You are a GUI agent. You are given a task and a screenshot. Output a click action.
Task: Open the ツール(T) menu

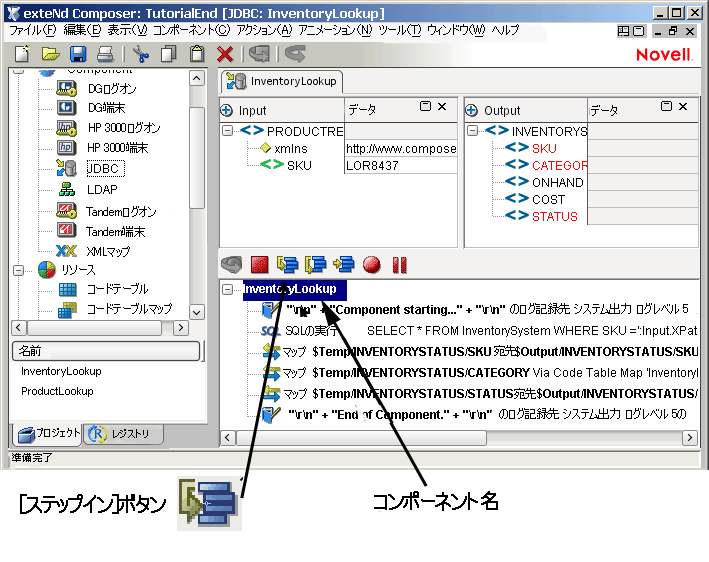[x=400, y=30]
